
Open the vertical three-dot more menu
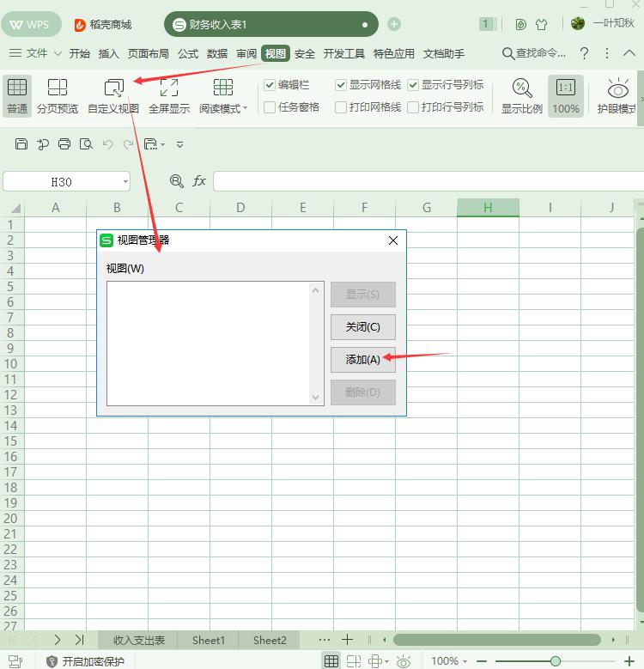(x=607, y=53)
